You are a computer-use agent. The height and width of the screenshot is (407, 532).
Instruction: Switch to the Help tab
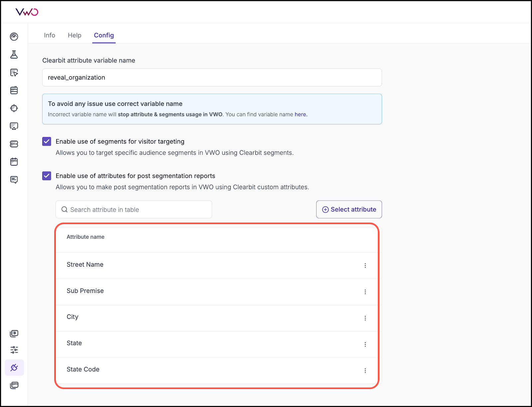coord(74,35)
